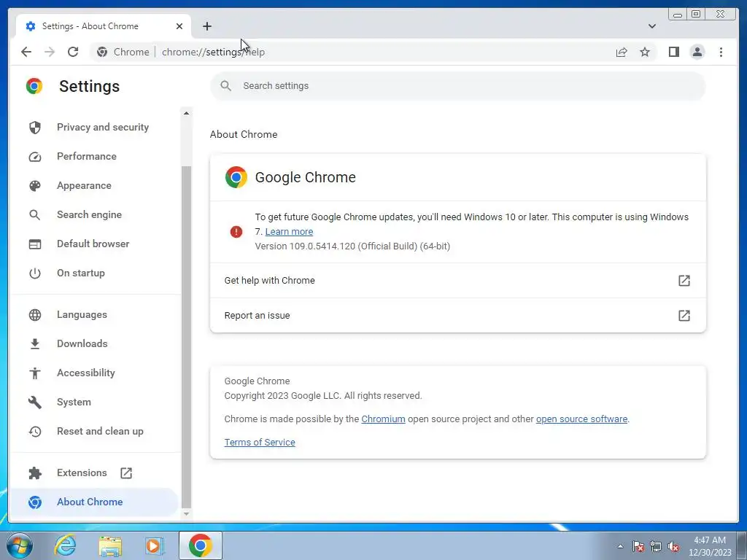
Task: Open Privacy and security settings
Action: 94,127
